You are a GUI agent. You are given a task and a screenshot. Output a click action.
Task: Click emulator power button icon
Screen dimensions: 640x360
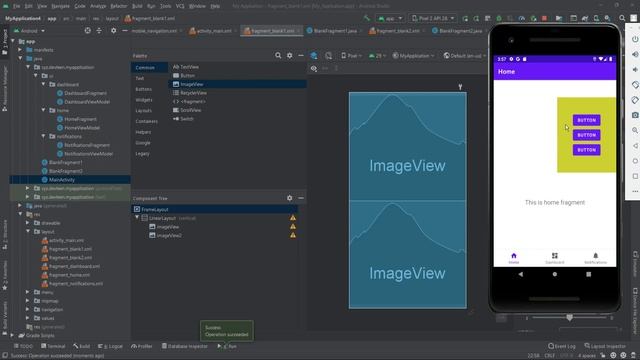click(x=635, y=39)
